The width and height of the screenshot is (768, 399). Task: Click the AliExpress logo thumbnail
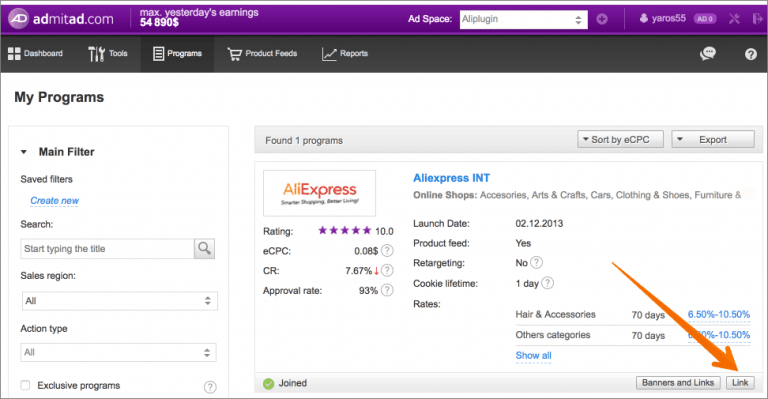click(319, 193)
